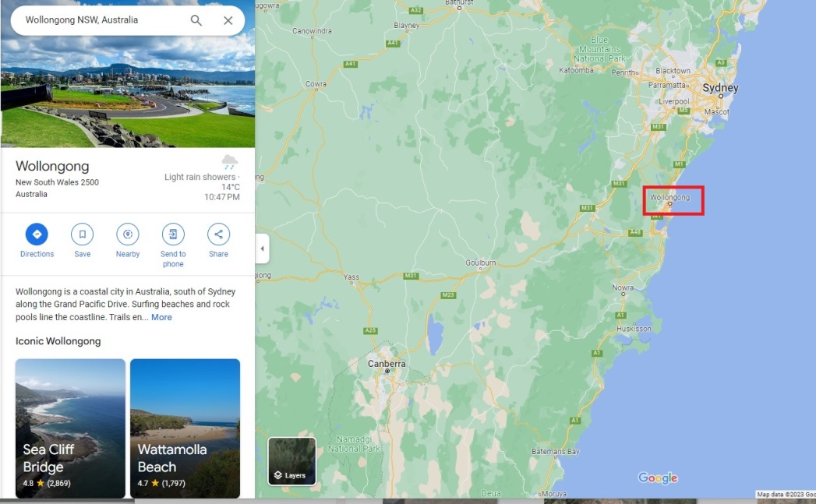Viewport: 816px width, 504px height.
Task: Open the Wattamolla Beach card
Action: (185, 428)
